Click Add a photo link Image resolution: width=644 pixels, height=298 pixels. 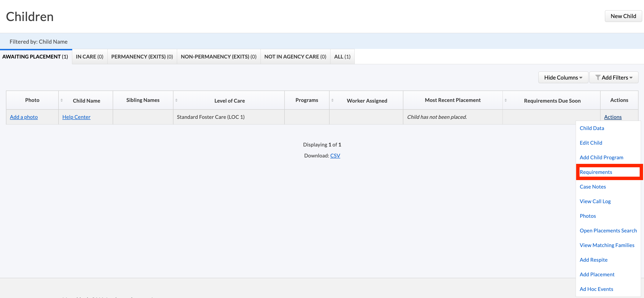tap(24, 117)
